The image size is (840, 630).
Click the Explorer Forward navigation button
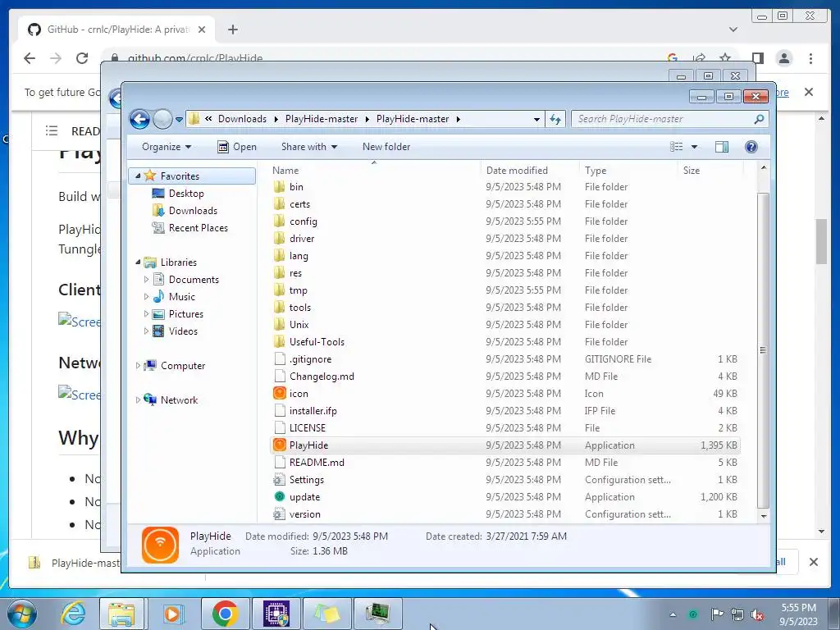162,119
